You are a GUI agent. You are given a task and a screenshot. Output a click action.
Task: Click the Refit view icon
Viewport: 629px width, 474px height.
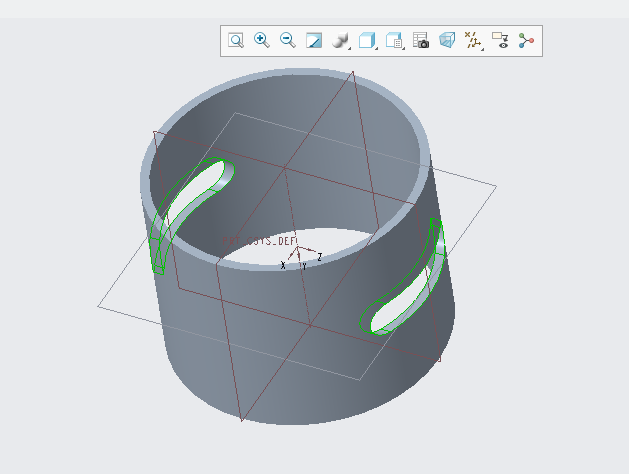click(x=236, y=41)
